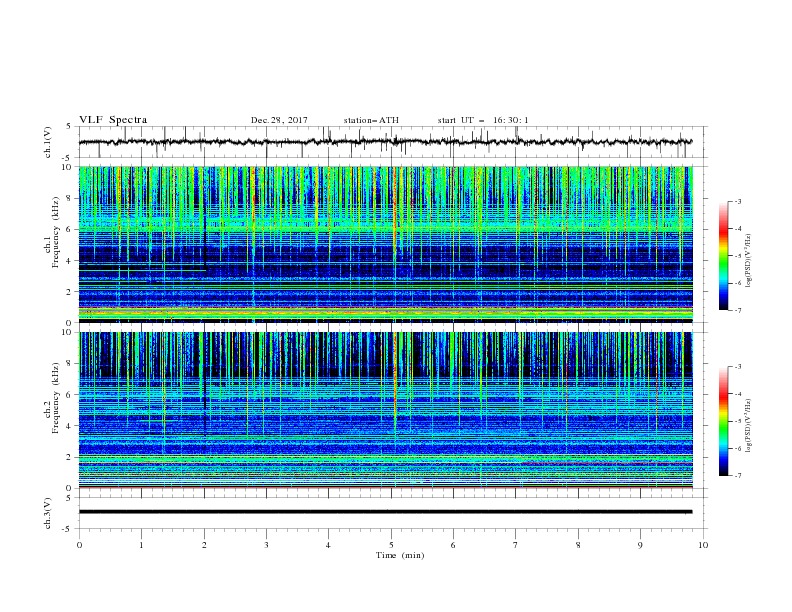
Task: Click the "8" kHz tick on ch.2 frequency axis
Action: coord(69,364)
